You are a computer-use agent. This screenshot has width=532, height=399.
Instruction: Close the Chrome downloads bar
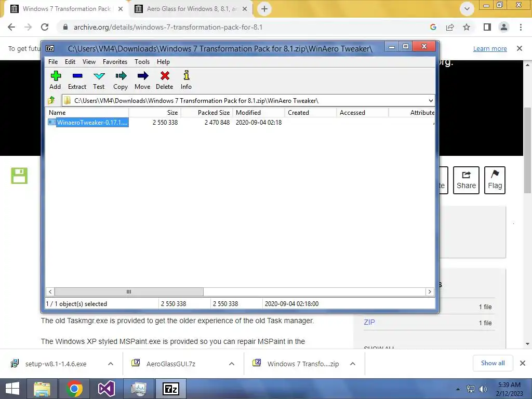tap(523, 363)
